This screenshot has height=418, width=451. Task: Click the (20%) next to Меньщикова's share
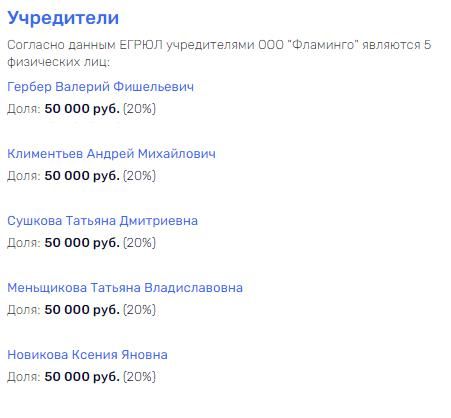(x=139, y=310)
